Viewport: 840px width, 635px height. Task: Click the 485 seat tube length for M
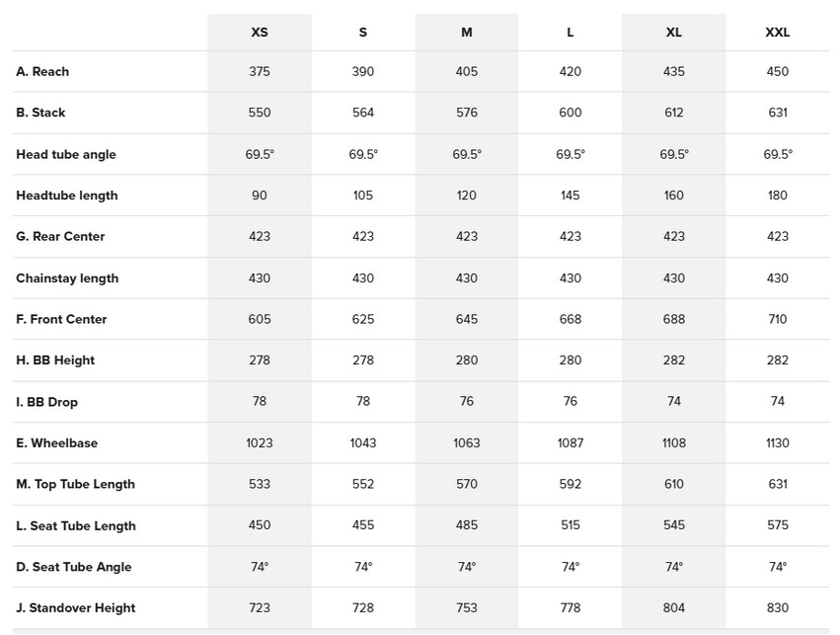tap(467, 525)
